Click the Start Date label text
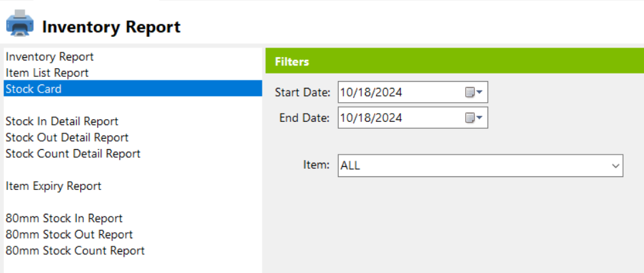 (x=303, y=93)
